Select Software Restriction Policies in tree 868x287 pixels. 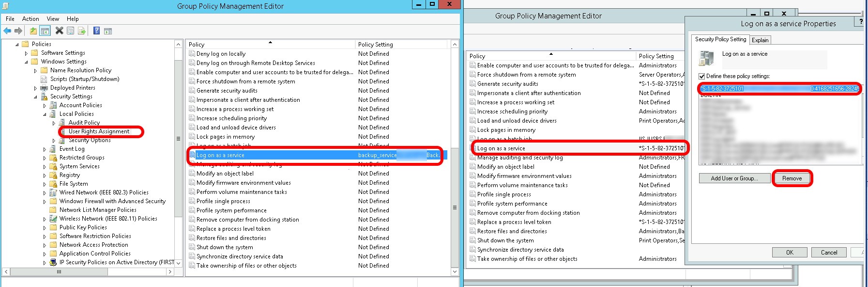(95, 236)
